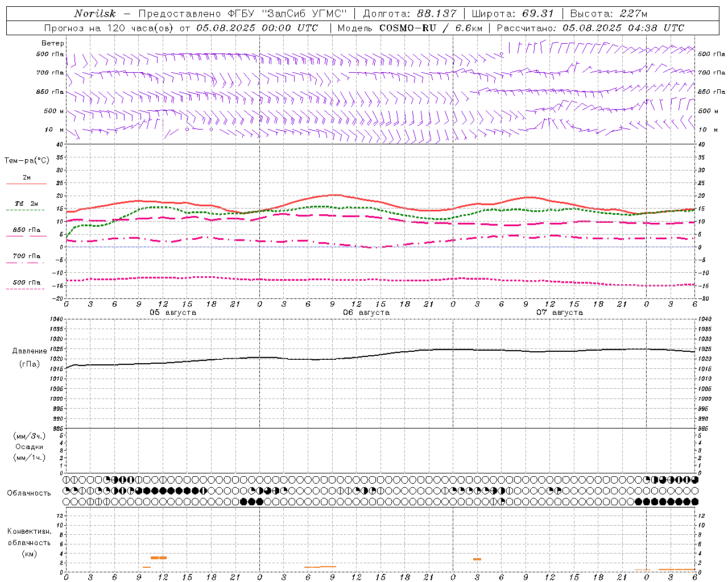Click the Долгота: 88.137 value
This screenshot has width=728, height=582.
pyautogui.click(x=409, y=14)
